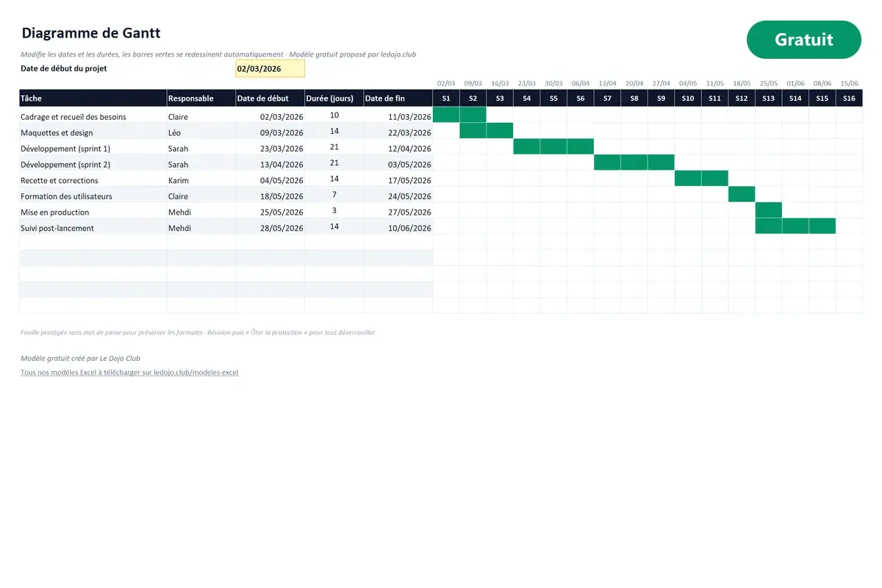Select start date 09/03/2026 cell
The width and height of the screenshot is (882, 588).
tap(270, 132)
